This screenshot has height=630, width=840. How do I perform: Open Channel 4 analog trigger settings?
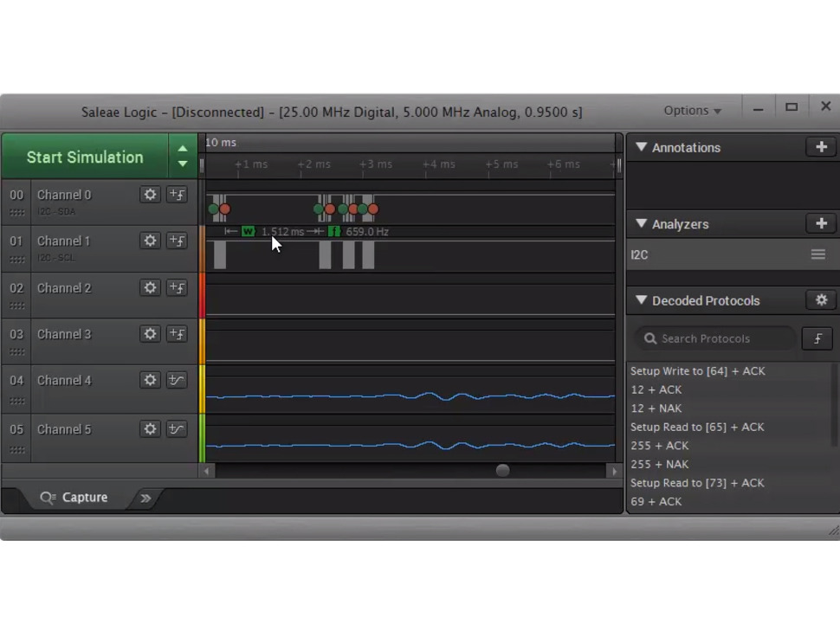(x=177, y=380)
